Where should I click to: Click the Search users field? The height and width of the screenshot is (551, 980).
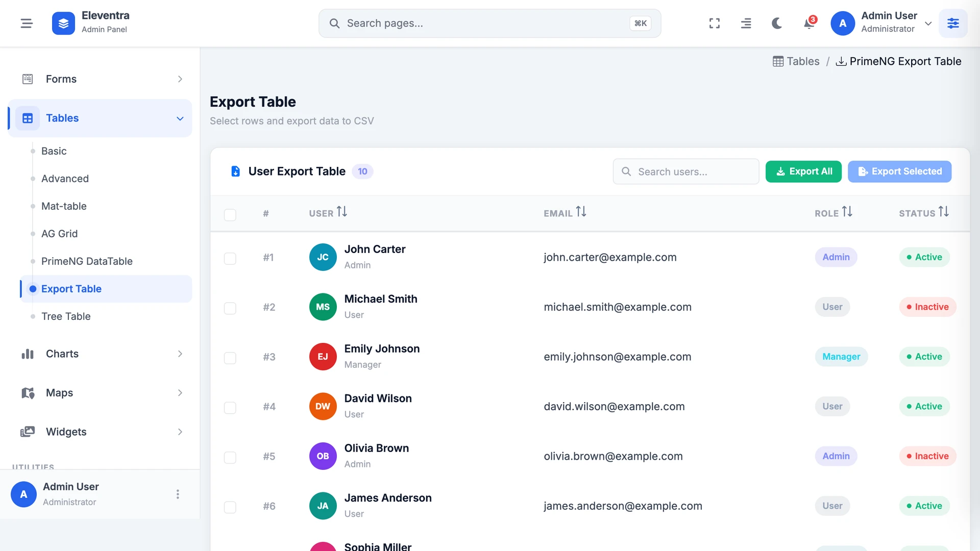pos(685,171)
